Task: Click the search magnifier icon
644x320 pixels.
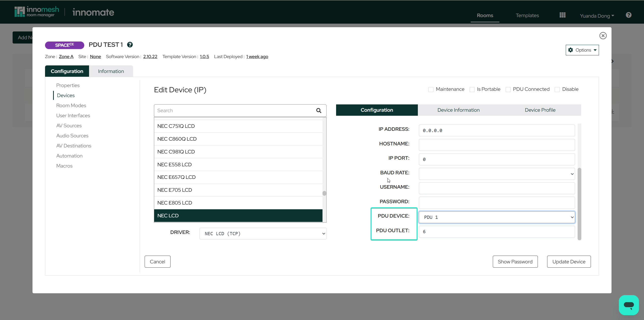Action: click(319, 110)
